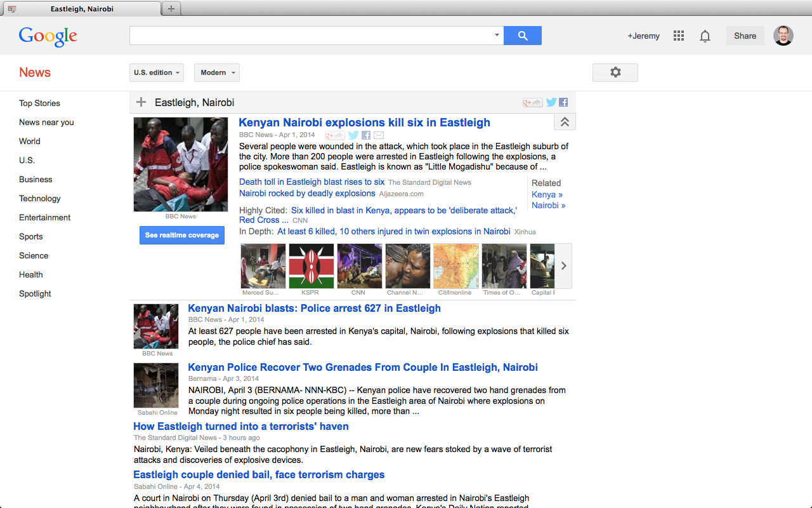Click the +Jeremy profile link
812x508 pixels.
[x=643, y=36]
